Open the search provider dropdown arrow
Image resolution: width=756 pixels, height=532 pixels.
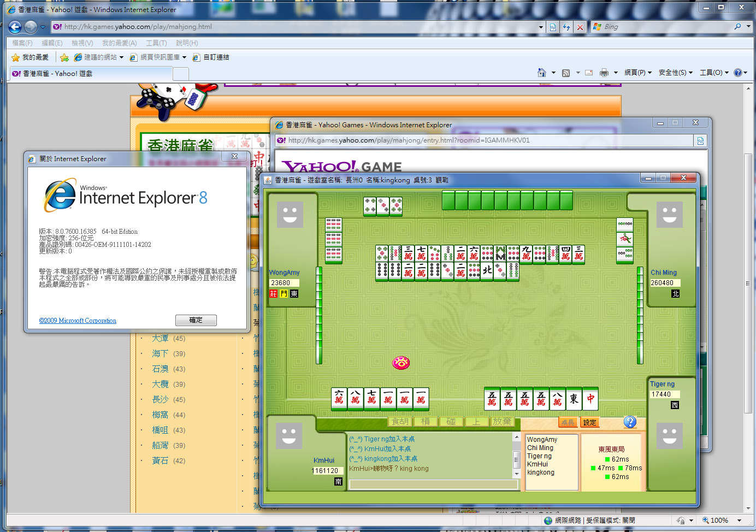click(x=749, y=27)
